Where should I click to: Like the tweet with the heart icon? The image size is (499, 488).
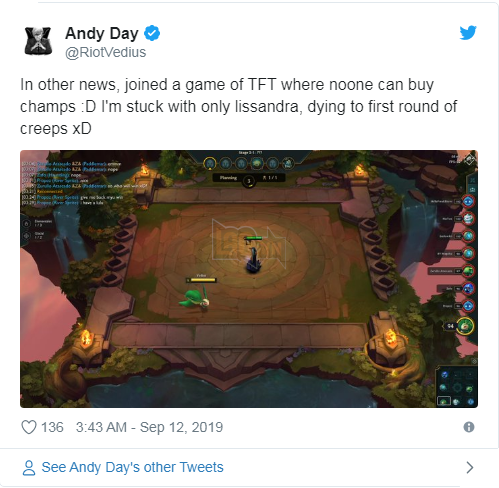(29, 427)
